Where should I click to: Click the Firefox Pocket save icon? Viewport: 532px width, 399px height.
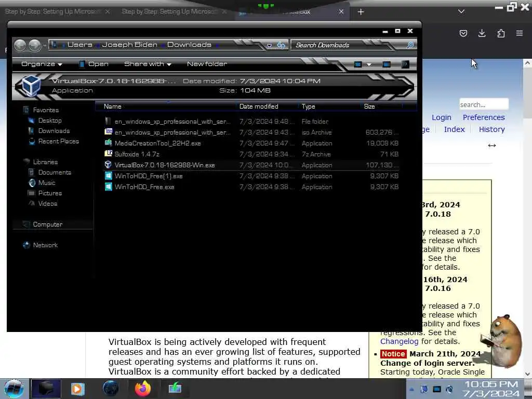(x=463, y=33)
